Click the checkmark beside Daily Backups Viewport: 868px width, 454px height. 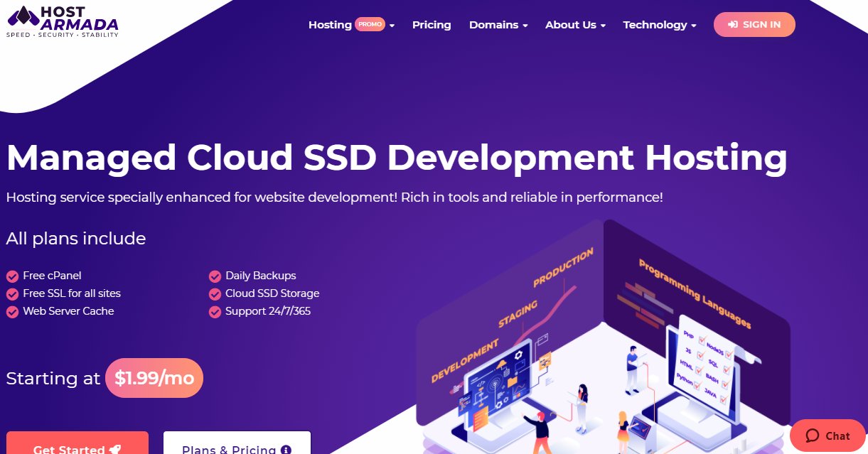(x=215, y=276)
